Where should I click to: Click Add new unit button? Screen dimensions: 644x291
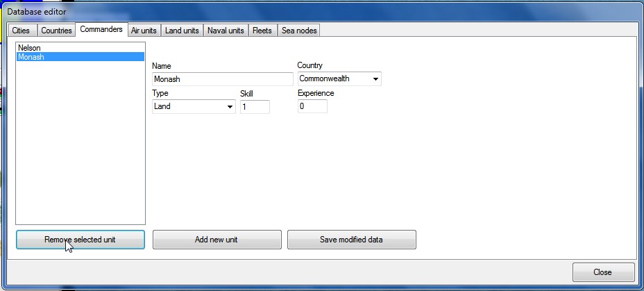click(x=217, y=240)
